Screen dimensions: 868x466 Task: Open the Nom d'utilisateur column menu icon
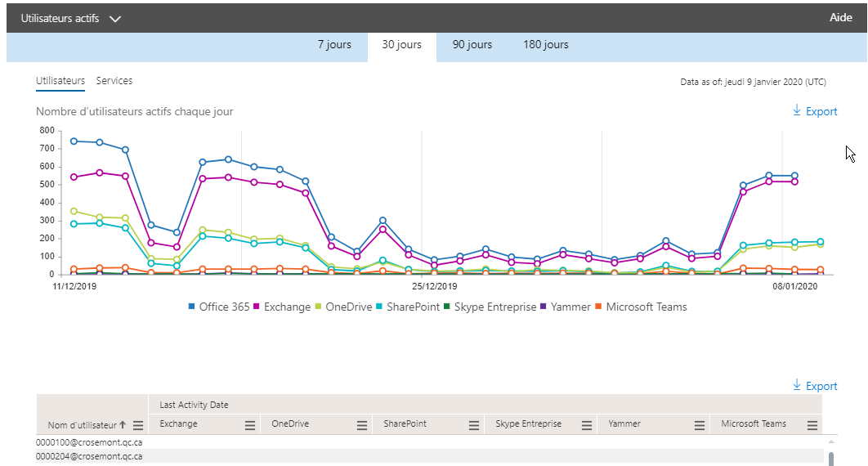pyautogui.click(x=138, y=425)
